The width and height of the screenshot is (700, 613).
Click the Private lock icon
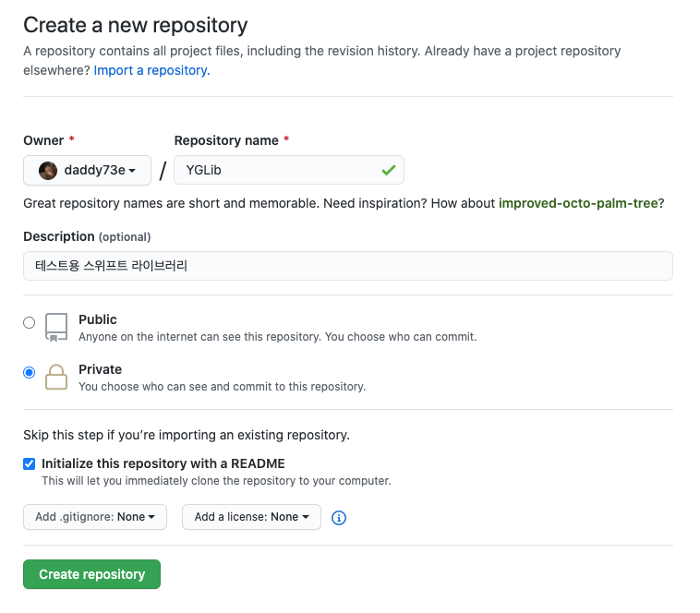pyautogui.click(x=56, y=377)
